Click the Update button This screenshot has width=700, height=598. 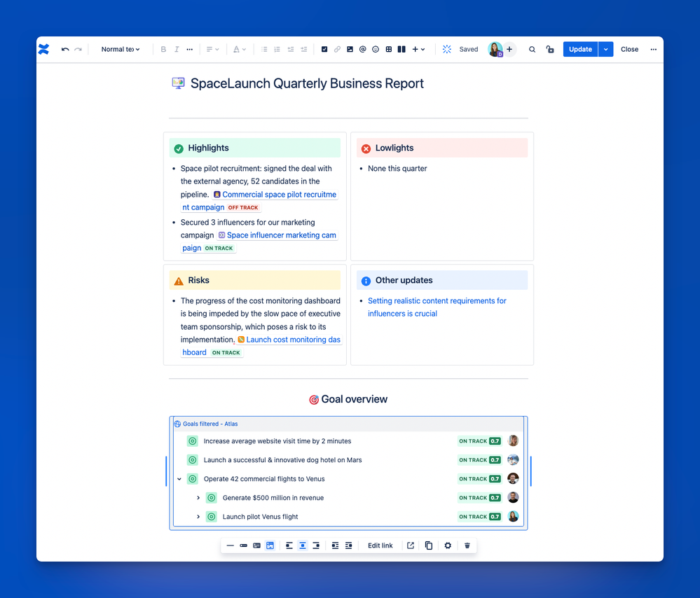click(579, 49)
